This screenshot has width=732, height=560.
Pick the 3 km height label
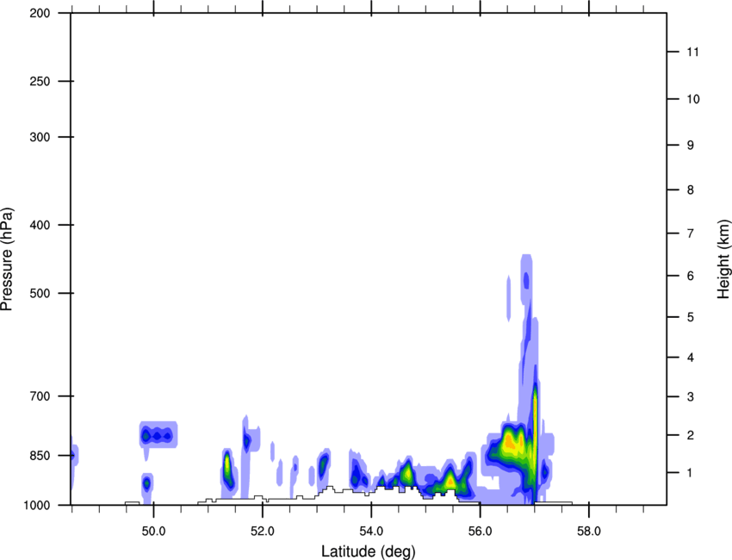click(x=691, y=397)
